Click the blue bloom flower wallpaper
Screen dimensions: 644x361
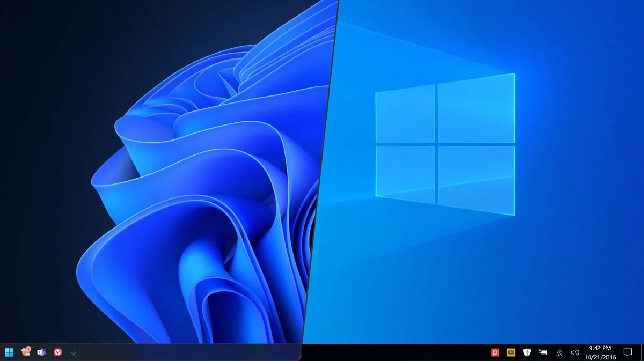pyautogui.click(x=204, y=188)
